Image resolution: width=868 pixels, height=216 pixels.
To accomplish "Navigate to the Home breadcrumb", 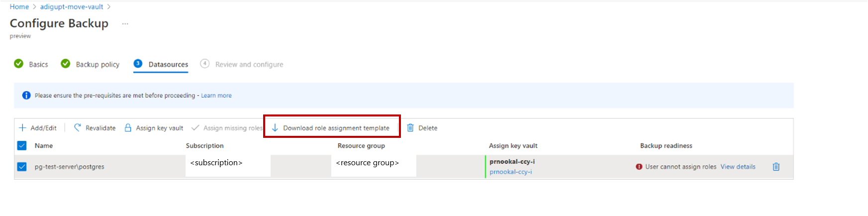I will click(19, 7).
